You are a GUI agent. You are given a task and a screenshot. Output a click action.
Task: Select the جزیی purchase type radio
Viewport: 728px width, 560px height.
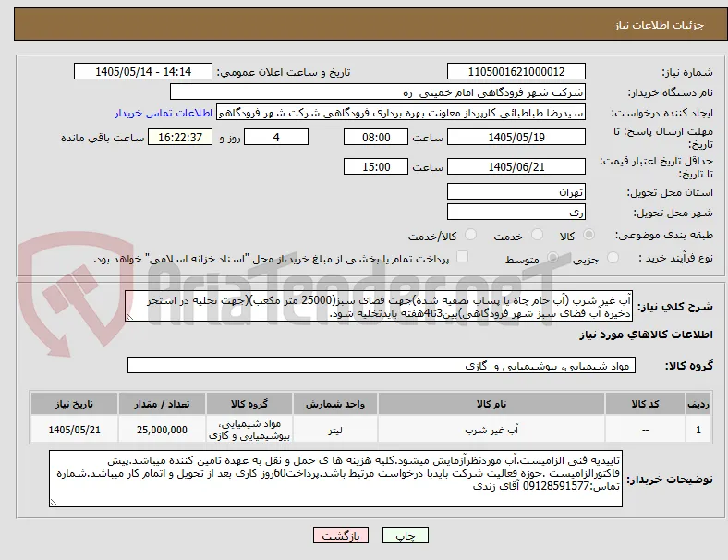coord(613,258)
